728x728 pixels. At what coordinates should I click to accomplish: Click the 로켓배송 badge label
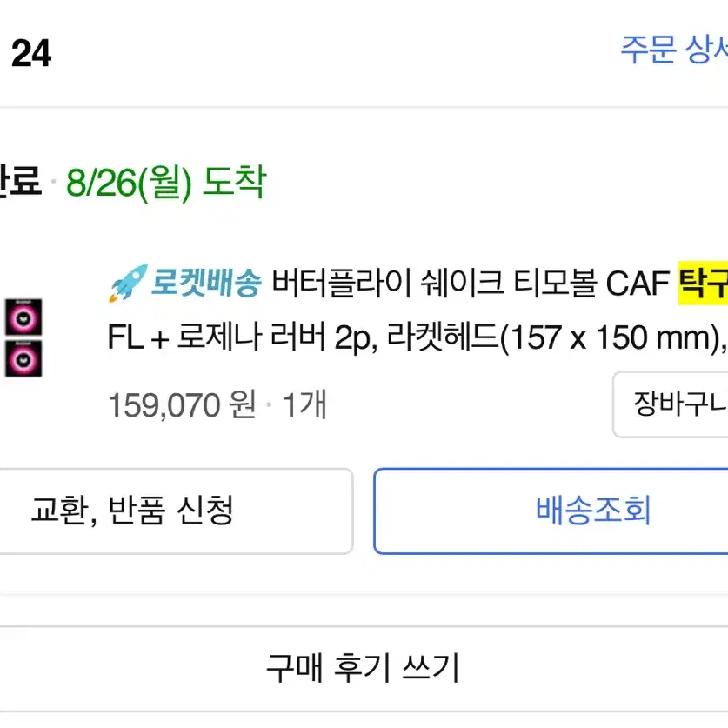coord(206,283)
